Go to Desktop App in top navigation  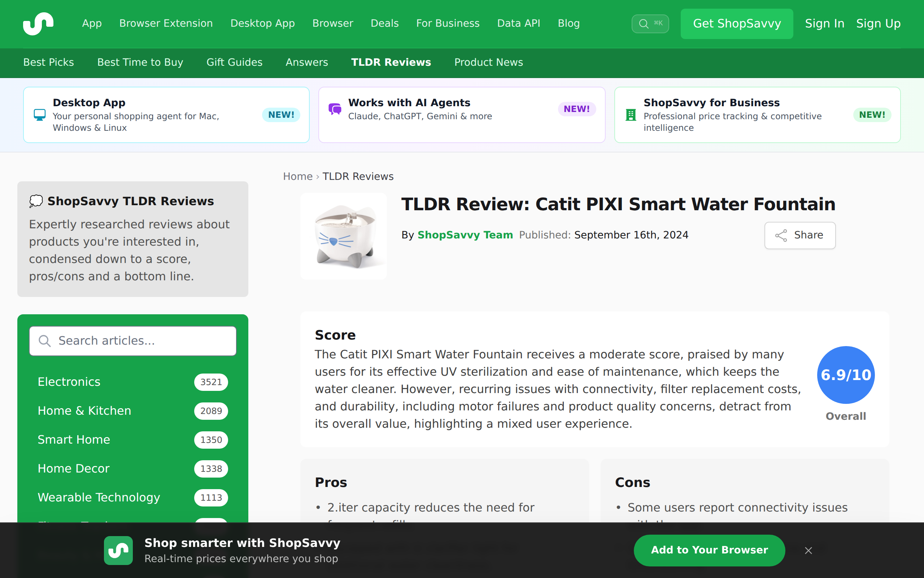[263, 23]
